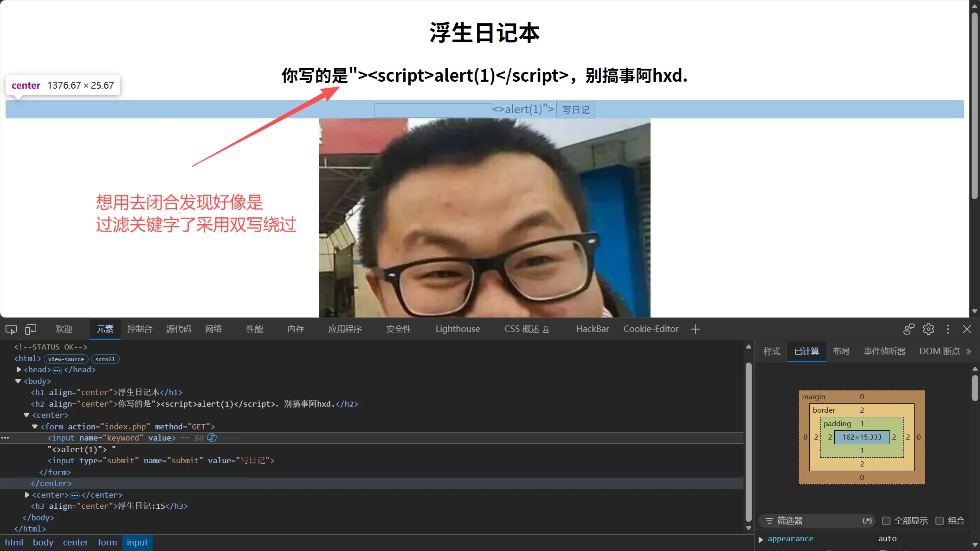Show more sidebar tabs with chevron
980x551 pixels.
pos(968,351)
